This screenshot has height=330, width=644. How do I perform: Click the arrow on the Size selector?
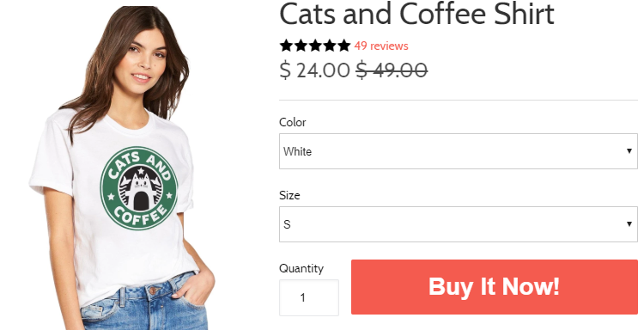click(629, 224)
